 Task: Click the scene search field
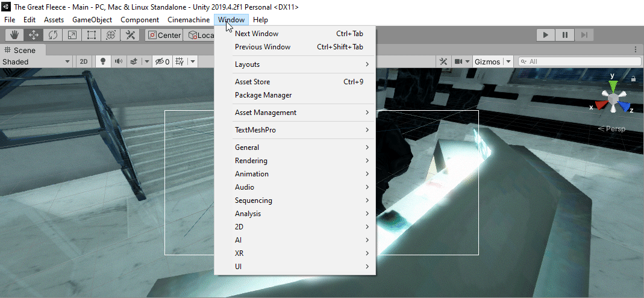(x=580, y=61)
